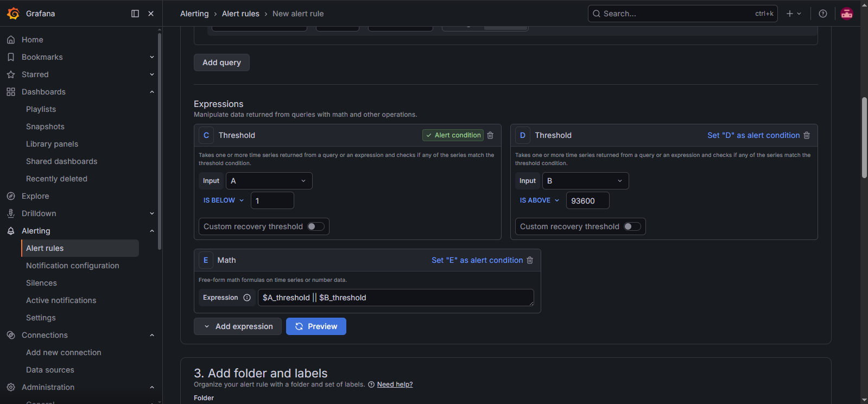Expand the Starred section
Screen dimensions: 868x404
pyautogui.click(x=152, y=74)
